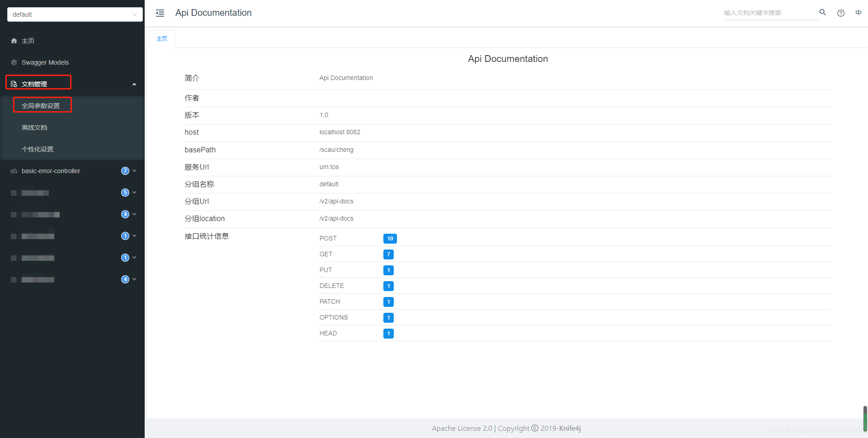
Task: Click the 分组Url value /v2/api-docs
Action: pos(336,202)
